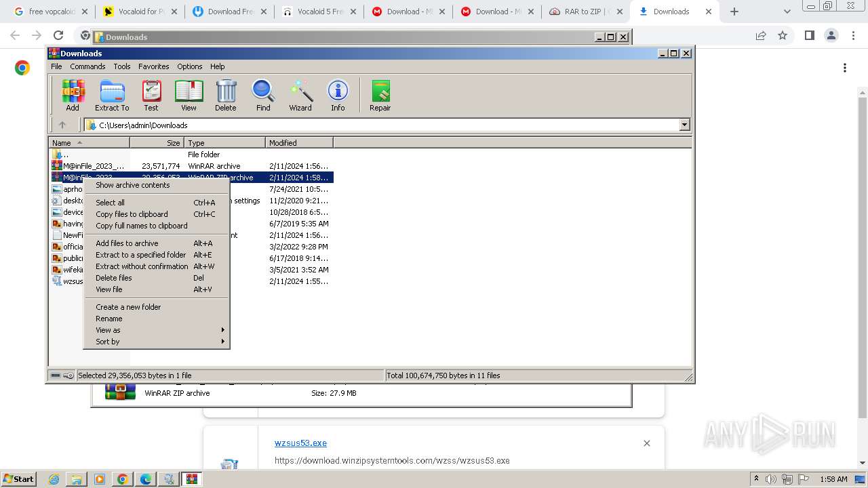Switch to free vopcaloid search tab
Viewport: 868px width, 488px height.
[51, 12]
